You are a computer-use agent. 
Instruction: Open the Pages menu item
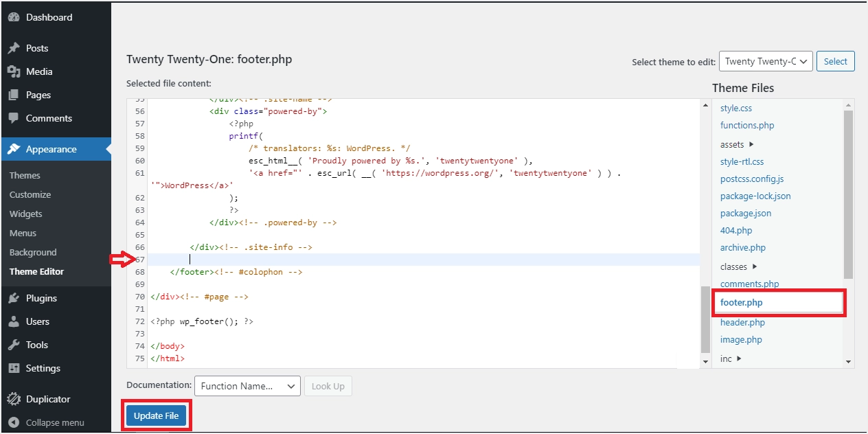click(38, 95)
